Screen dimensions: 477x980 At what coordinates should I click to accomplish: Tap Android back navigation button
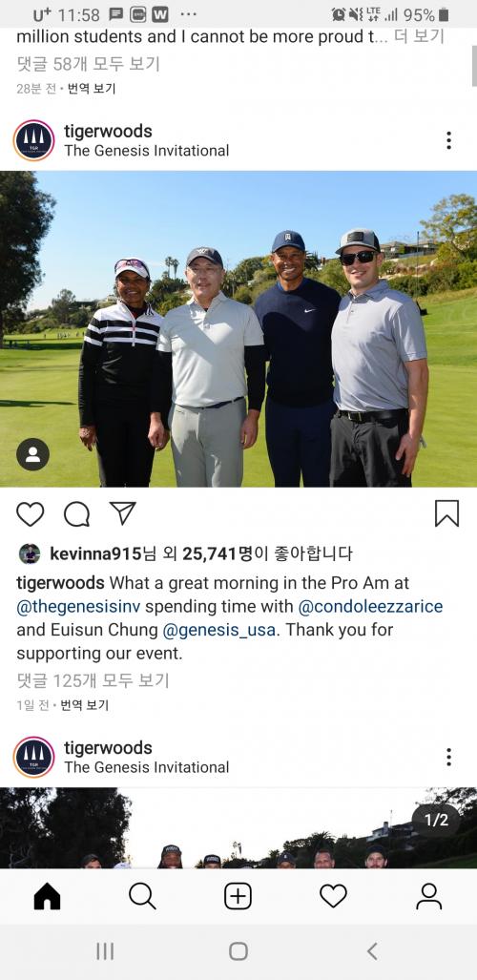click(373, 951)
